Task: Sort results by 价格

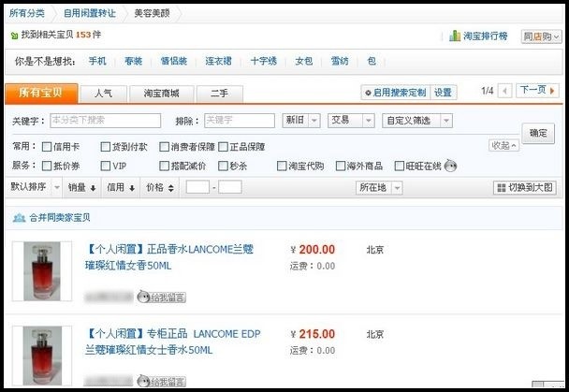Action: (x=160, y=187)
